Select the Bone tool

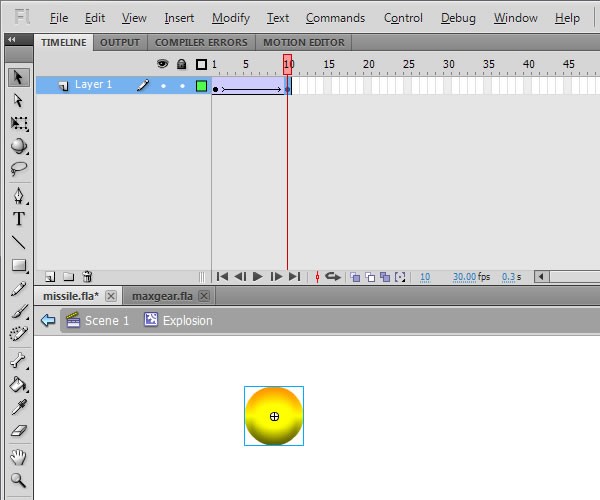[x=18, y=361]
